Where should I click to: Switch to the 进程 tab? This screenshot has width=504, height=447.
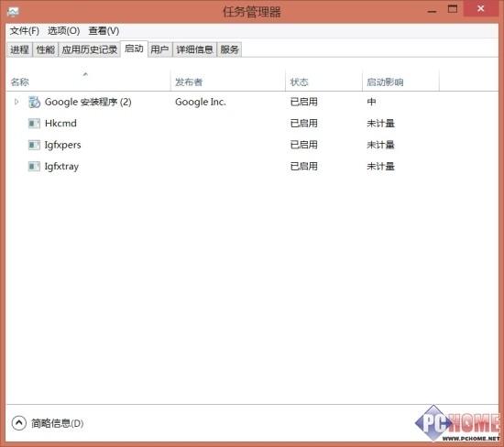(x=19, y=49)
